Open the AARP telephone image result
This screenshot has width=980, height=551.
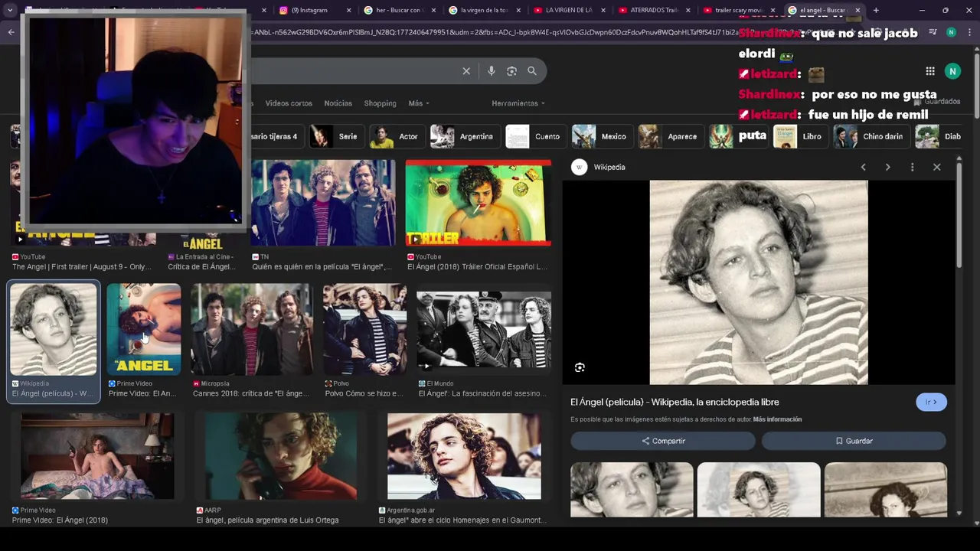coord(280,456)
